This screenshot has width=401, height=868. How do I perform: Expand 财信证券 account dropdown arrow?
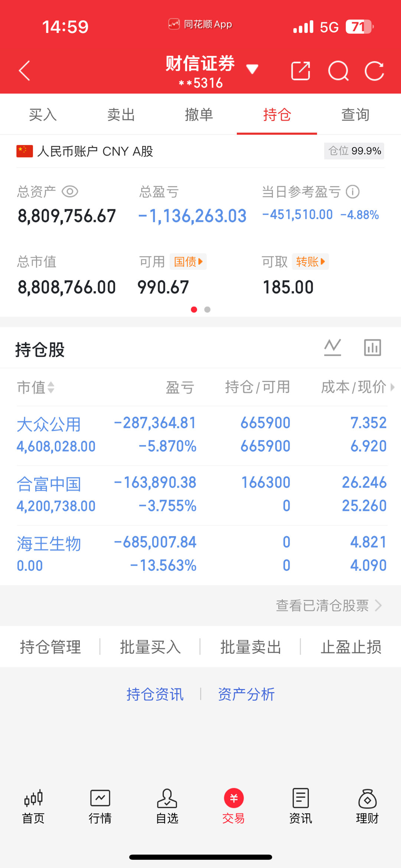point(252,69)
